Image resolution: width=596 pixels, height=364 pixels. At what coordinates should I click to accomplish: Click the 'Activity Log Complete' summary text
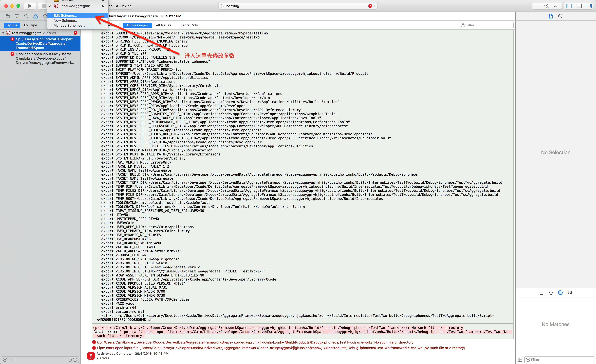click(114, 354)
